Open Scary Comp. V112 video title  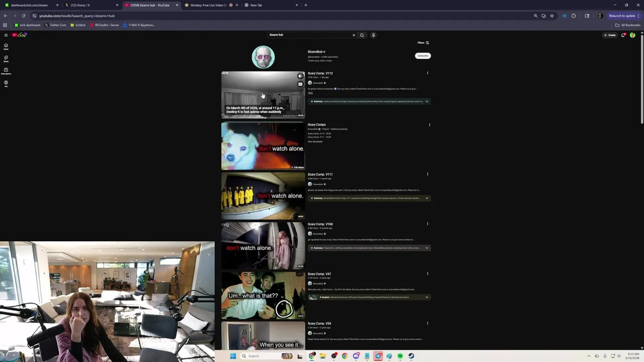coord(320,73)
